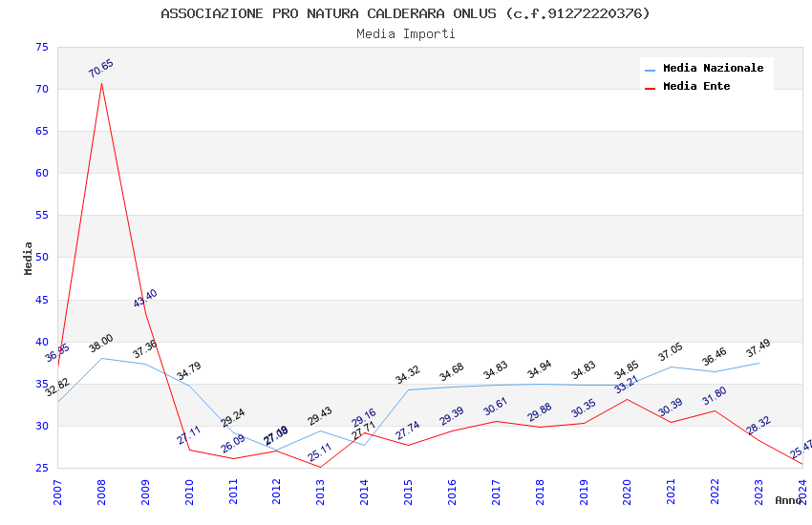812x525 pixels.
Task: Click the chart title 'ASSOCIAZIONE PRO NATURA CALDERARA ONLUS'
Action: (x=329, y=13)
